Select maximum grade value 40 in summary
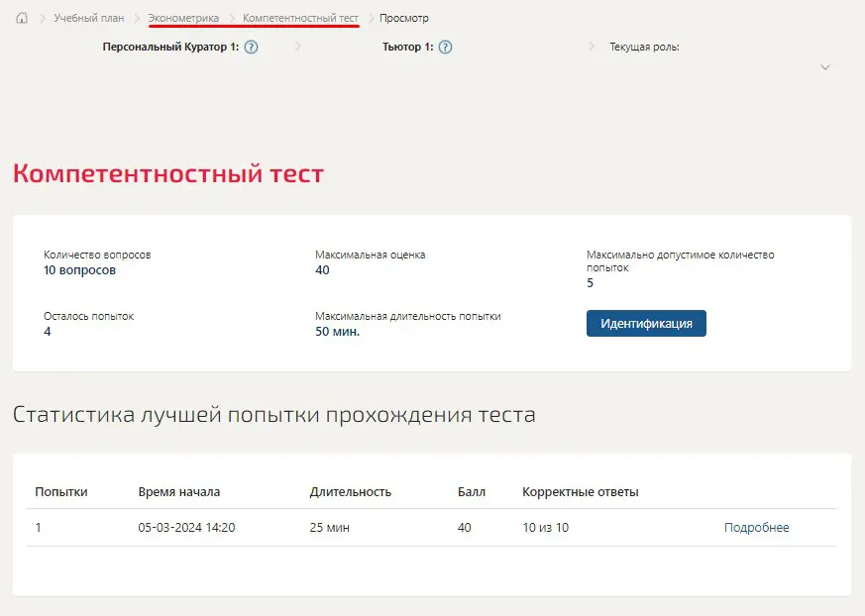Viewport: 865px width, 616px height. [322, 270]
